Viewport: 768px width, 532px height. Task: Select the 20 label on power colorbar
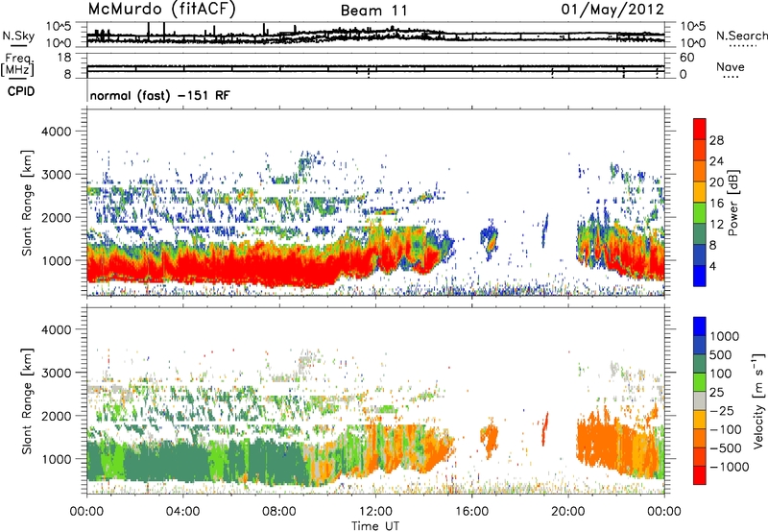point(716,182)
